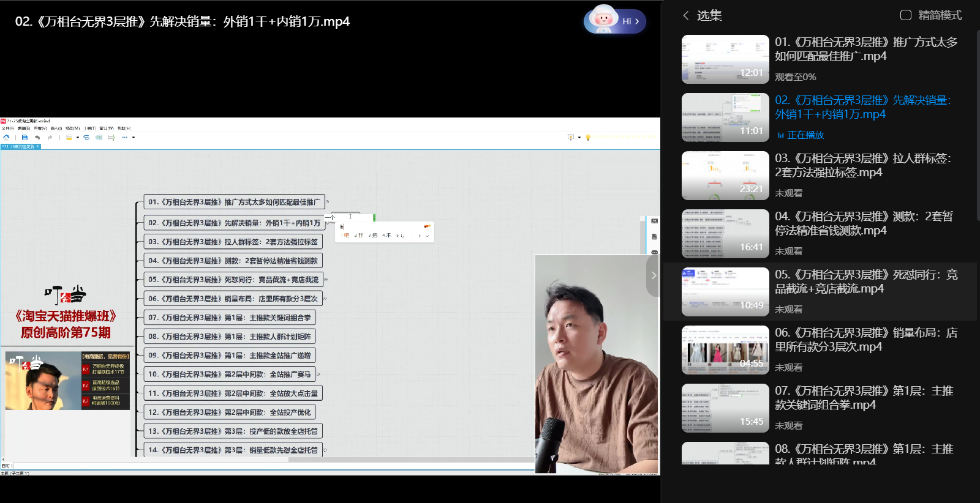980x503 pixels.
Task: Expand the IME candidate list chevron
Action: click(427, 236)
